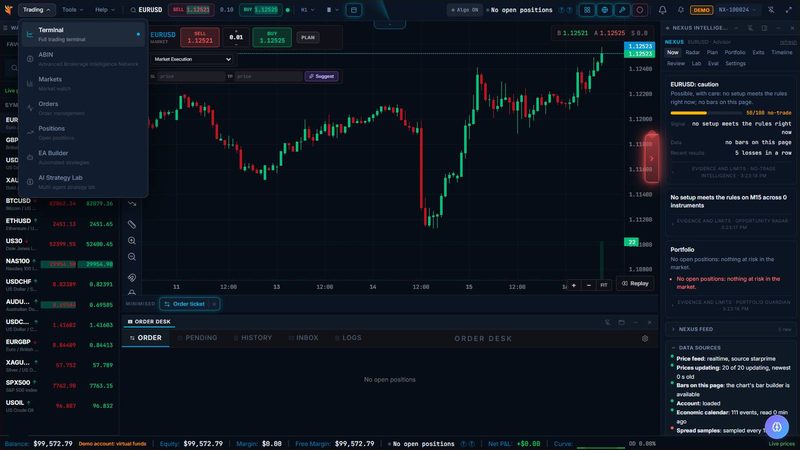Switch to the History tab
The width and height of the screenshot is (800, 450).
[253, 338]
